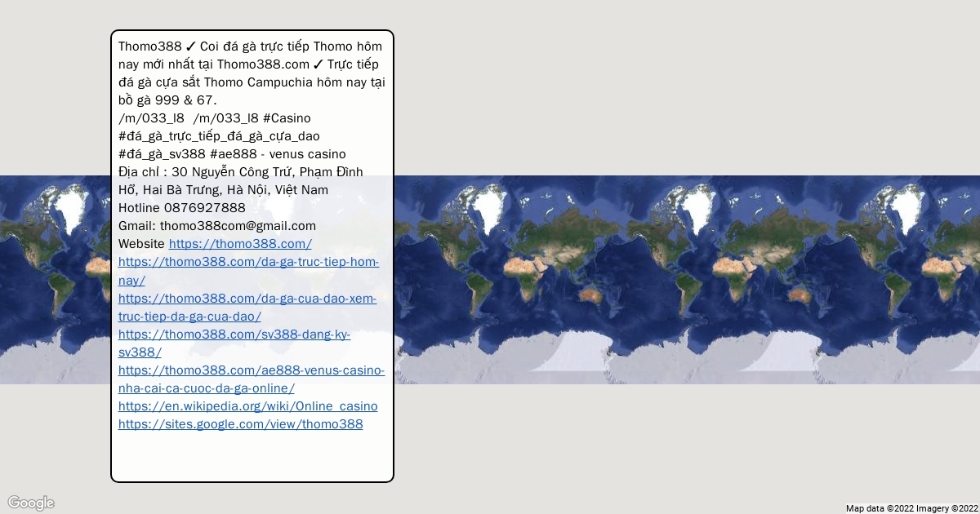Open the da-ga-truc-tiep-hom-nay link

(x=248, y=271)
